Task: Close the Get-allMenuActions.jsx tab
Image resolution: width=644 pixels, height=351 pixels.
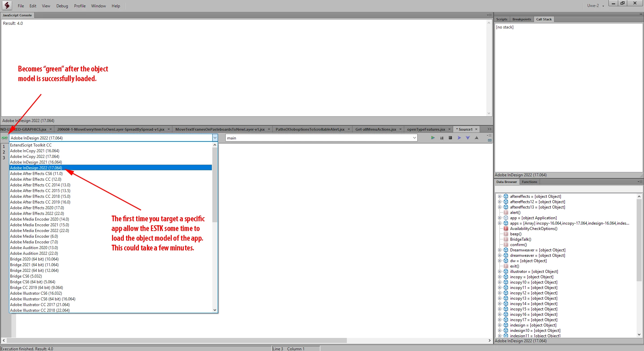Action: pyautogui.click(x=400, y=129)
